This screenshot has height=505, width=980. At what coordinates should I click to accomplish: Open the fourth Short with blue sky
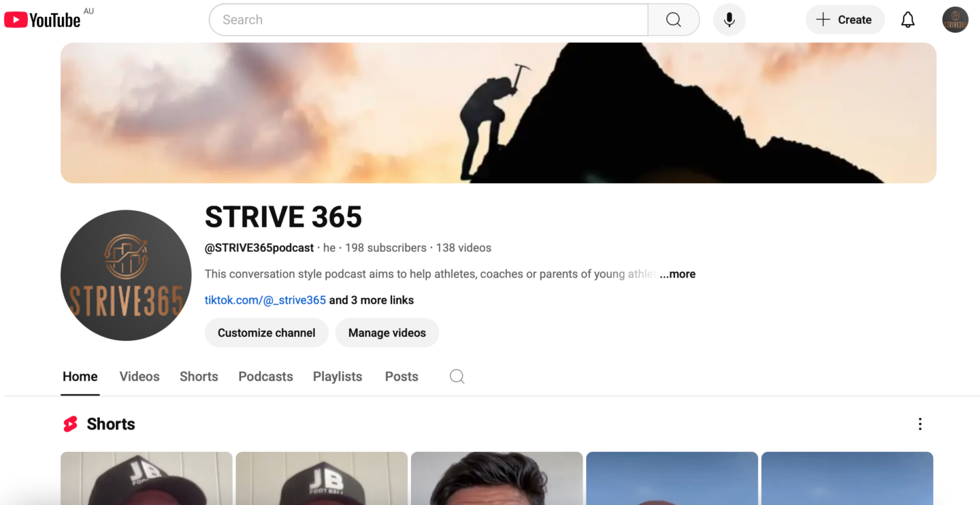click(672, 478)
